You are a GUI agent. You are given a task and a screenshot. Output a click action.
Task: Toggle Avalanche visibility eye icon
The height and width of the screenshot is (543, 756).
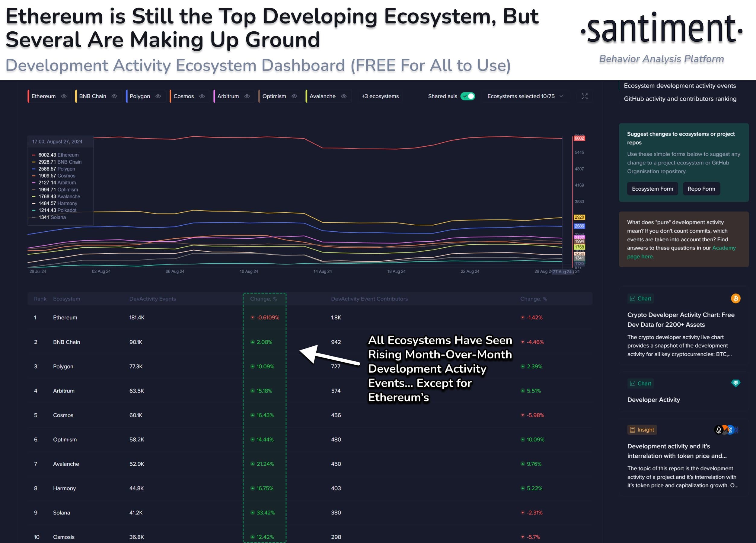tap(344, 96)
